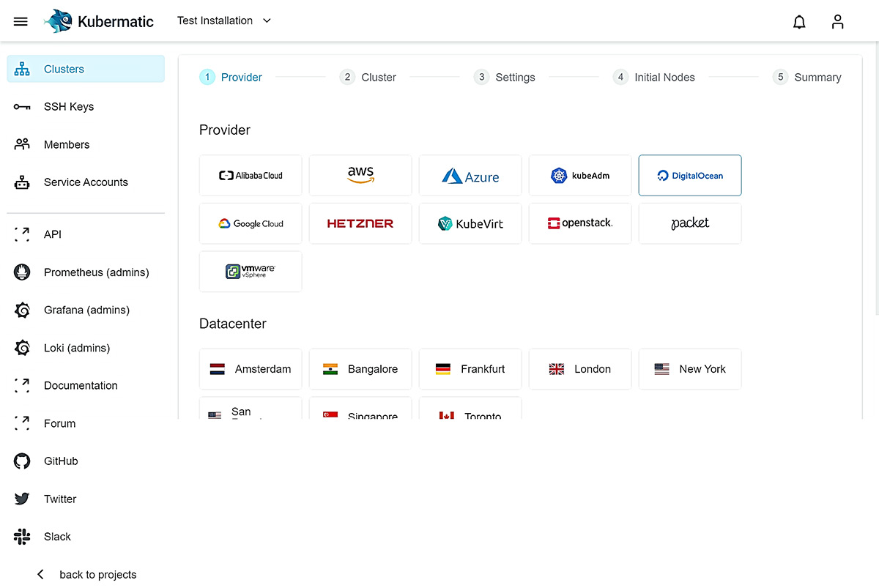The height and width of the screenshot is (588, 879).
Task: Toggle the hamburger sidebar menu
Action: point(21,21)
